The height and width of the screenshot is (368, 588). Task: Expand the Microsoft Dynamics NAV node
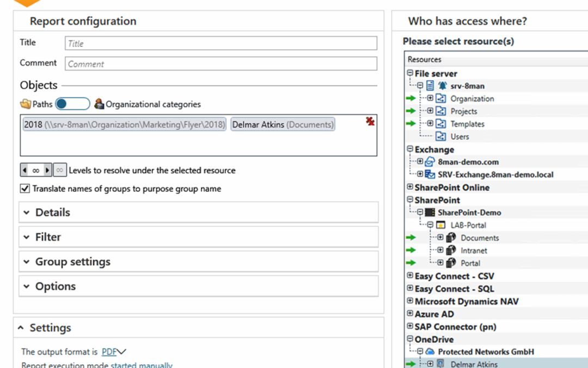pyautogui.click(x=410, y=301)
